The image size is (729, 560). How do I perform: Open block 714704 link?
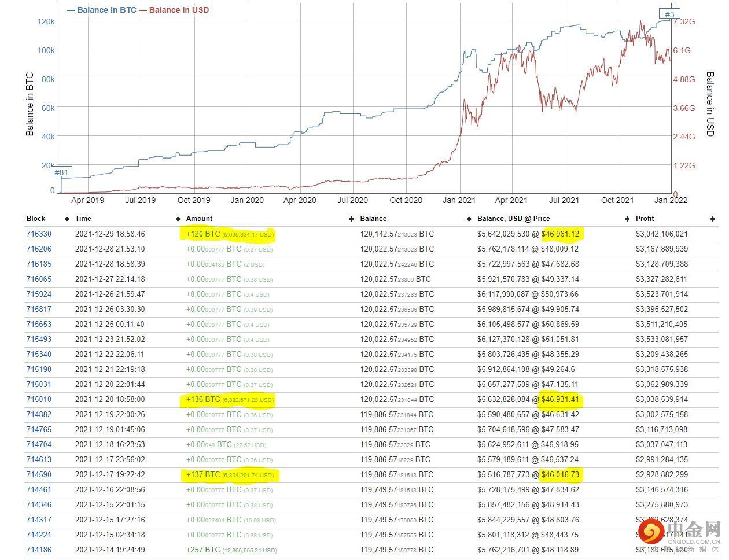click(39, 445)
